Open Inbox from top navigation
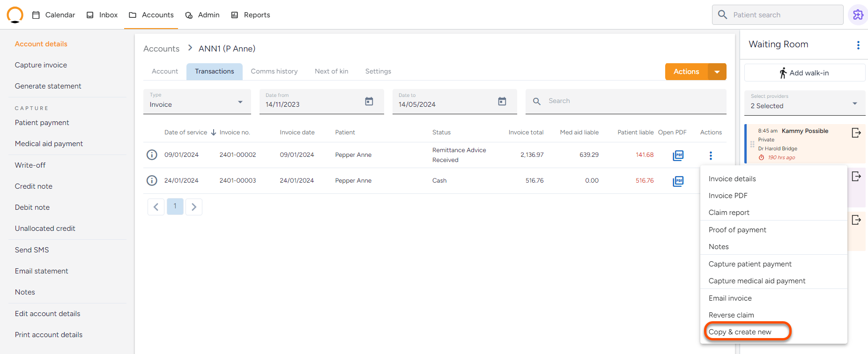Image resolution: width=868 pixels, height=354 pixels. [102, 15]
